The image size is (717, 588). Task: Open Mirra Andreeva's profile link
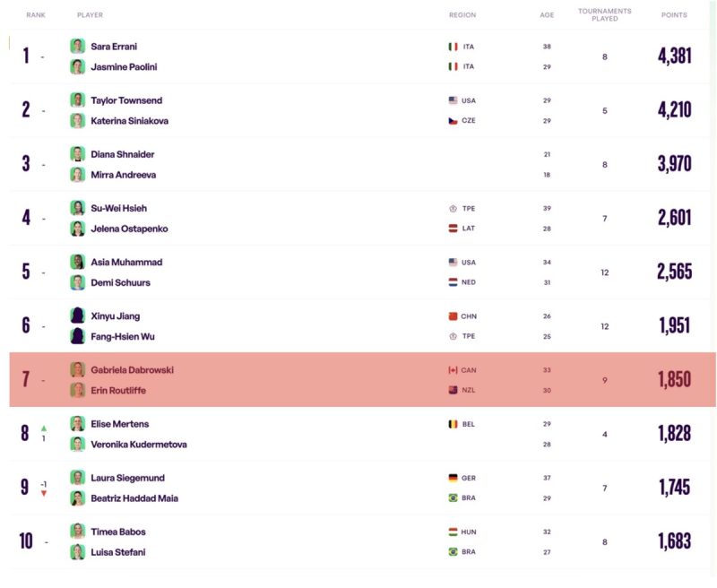[124, 175]
